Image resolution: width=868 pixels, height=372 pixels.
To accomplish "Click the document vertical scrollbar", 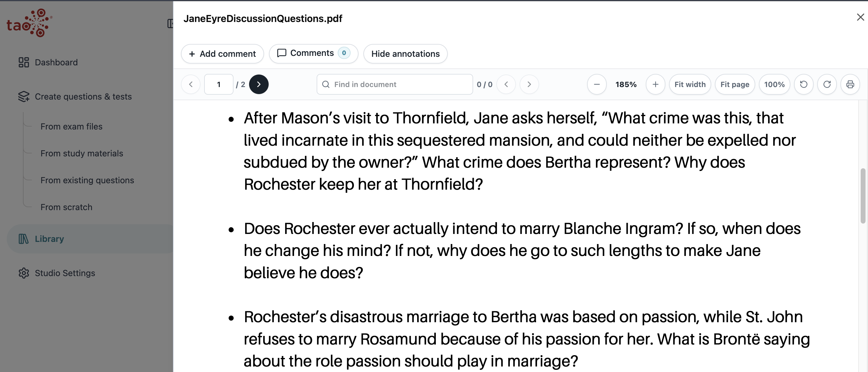I will click(x=863, y=196).
